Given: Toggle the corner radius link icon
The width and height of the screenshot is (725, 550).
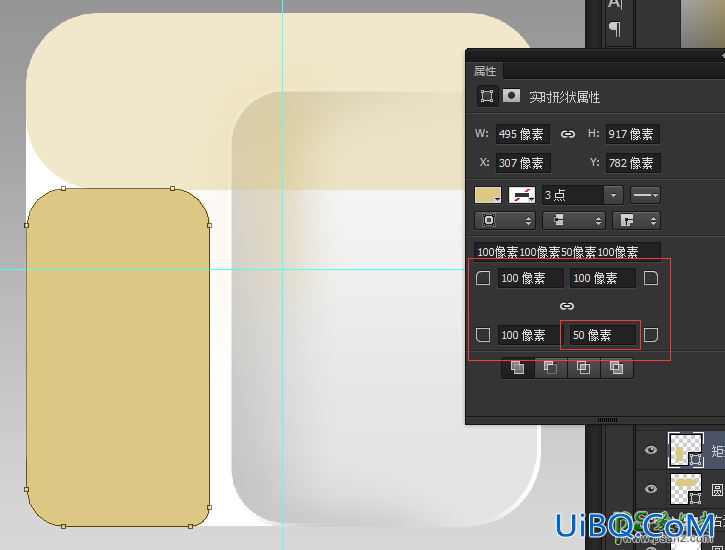Looking at the screenshot, I should point(567,306).
